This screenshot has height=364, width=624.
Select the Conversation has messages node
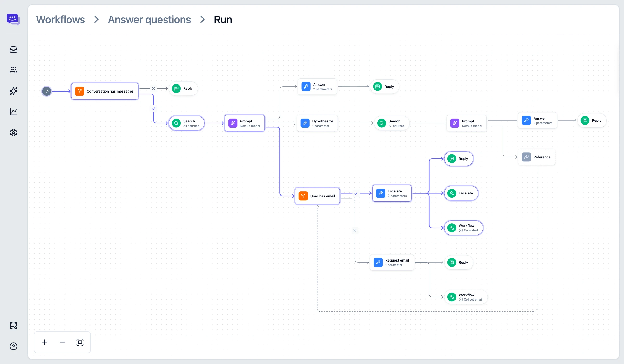tap(105, 91)
